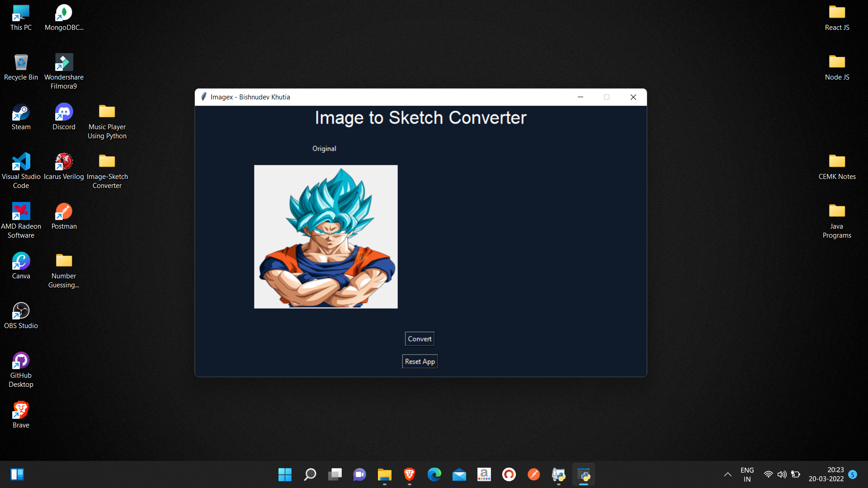Open the Discord desktop icon

click(64, 117)
